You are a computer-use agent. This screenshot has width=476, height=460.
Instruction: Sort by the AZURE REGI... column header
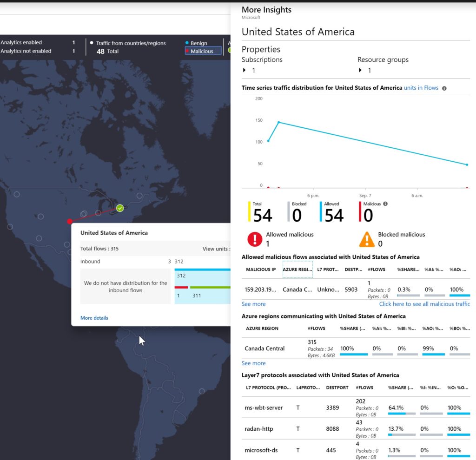297,269
